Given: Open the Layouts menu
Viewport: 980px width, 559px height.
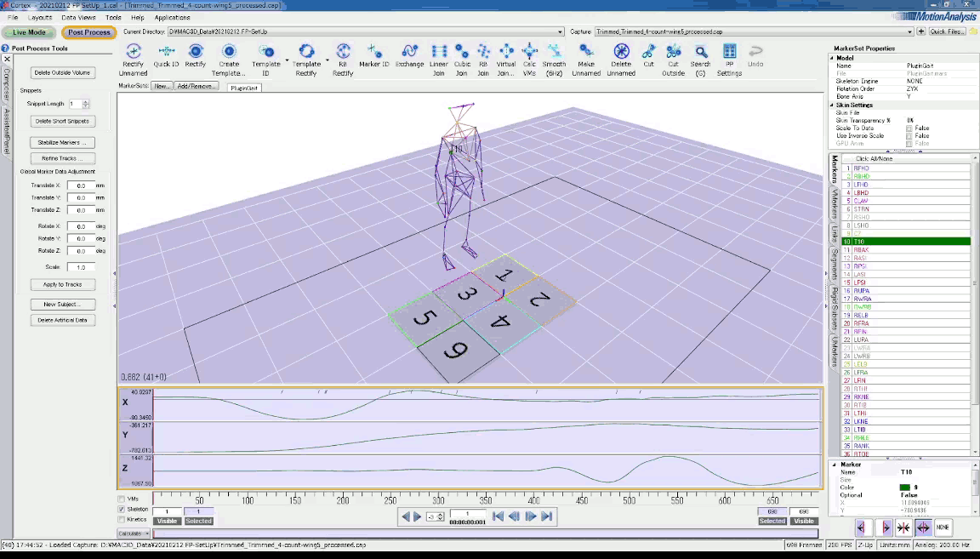Looking at the screenshot, I should tap(40, 18).
